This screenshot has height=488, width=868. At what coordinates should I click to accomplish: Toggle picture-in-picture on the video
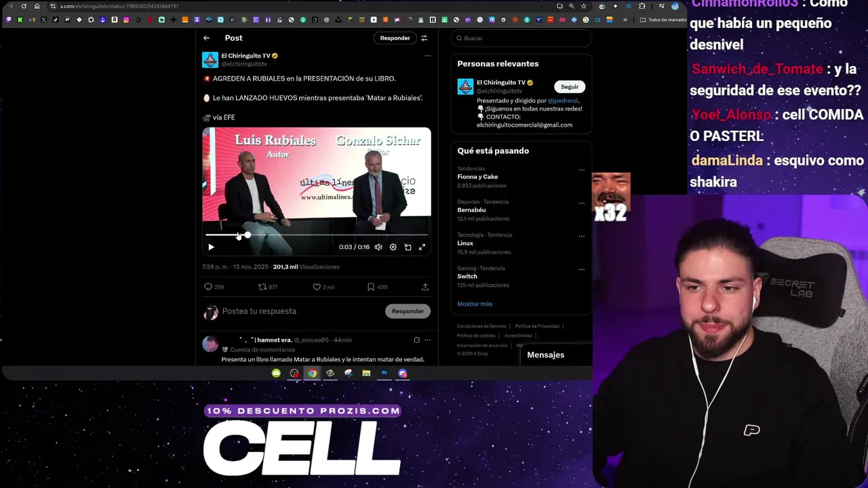pyautogui.click(x=408, y=247)
